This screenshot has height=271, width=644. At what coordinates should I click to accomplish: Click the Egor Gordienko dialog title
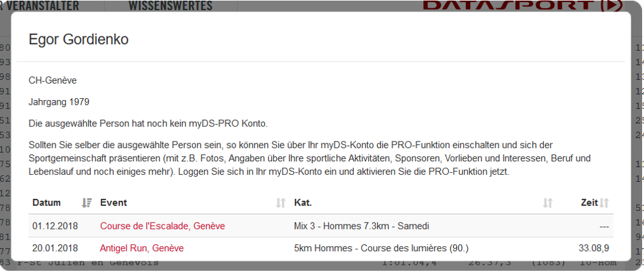point(79,40)
